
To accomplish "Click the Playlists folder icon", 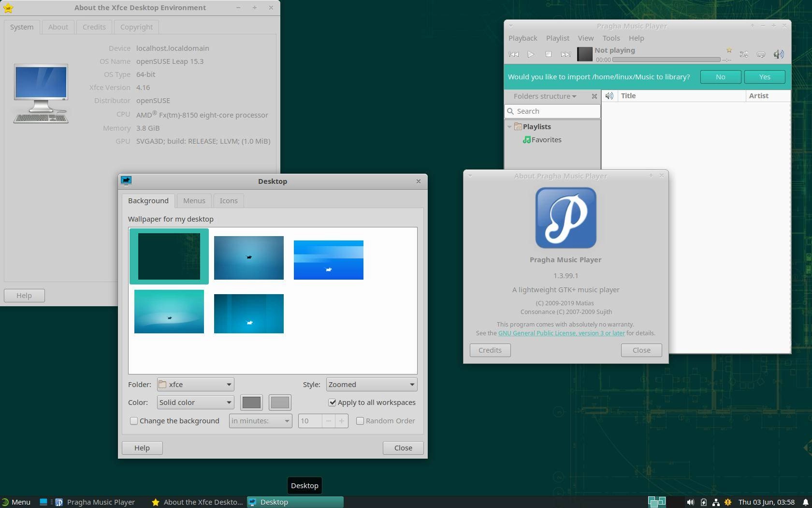I will coord(518,126).
